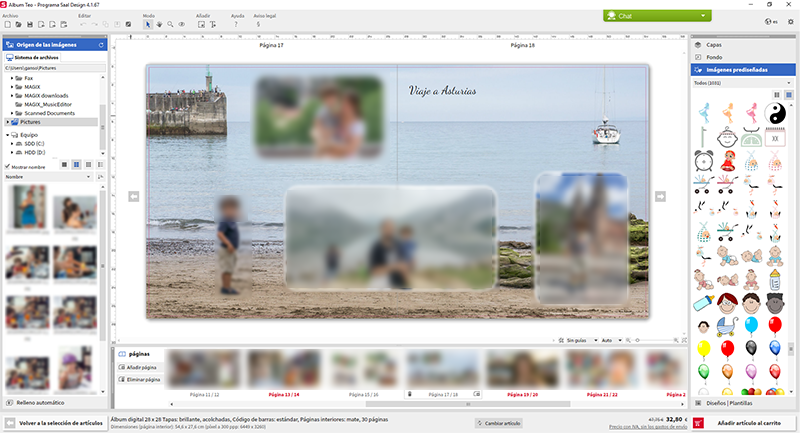Go to next spread with right arrow
This screenshot has width=800, height=433.
click(x=660, y=196)
